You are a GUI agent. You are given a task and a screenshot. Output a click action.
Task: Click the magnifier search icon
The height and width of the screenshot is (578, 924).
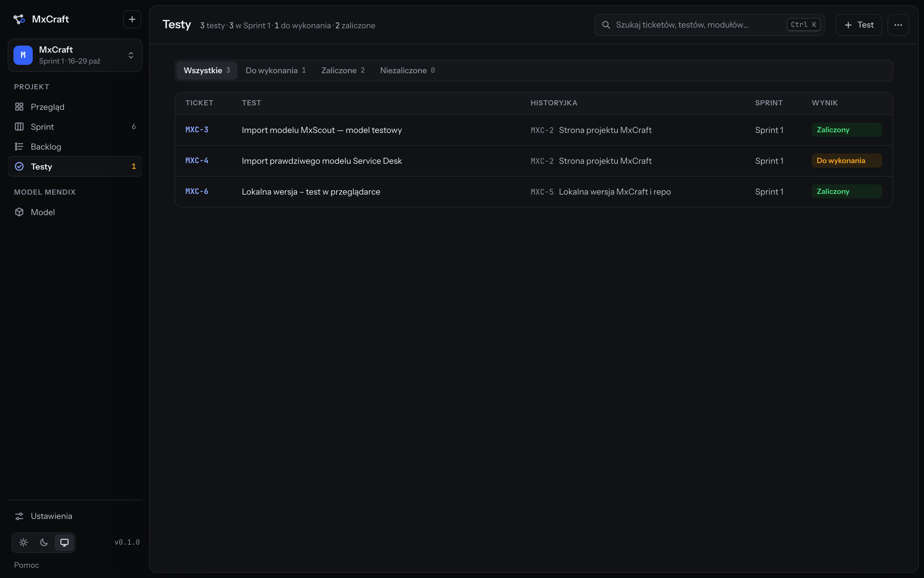[x=606, y=25]
